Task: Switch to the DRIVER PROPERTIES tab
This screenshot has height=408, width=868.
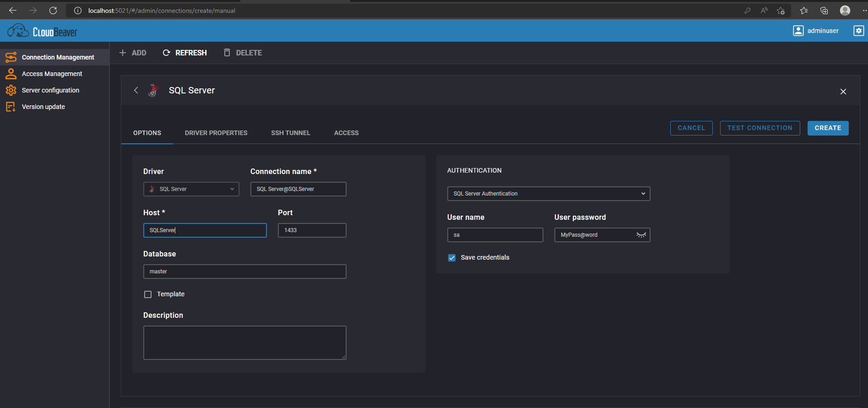Action: tap(216, 133)
